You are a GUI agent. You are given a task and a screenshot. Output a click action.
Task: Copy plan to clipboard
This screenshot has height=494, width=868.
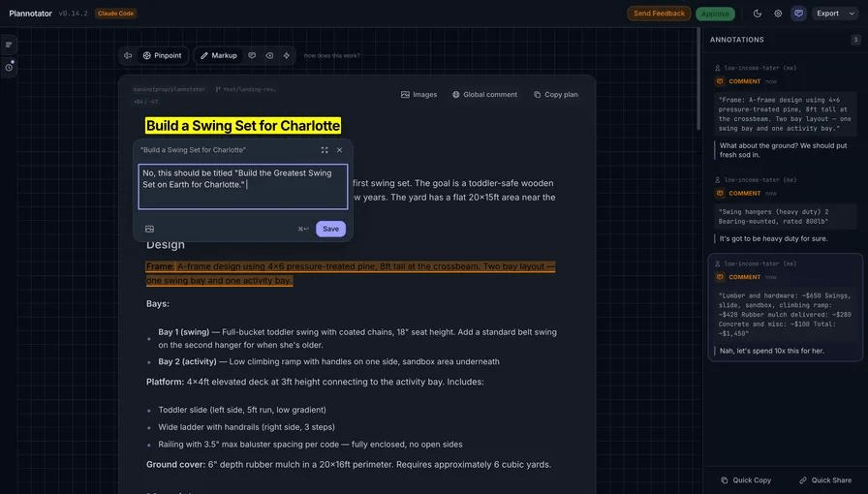click(x=556, y=95)
